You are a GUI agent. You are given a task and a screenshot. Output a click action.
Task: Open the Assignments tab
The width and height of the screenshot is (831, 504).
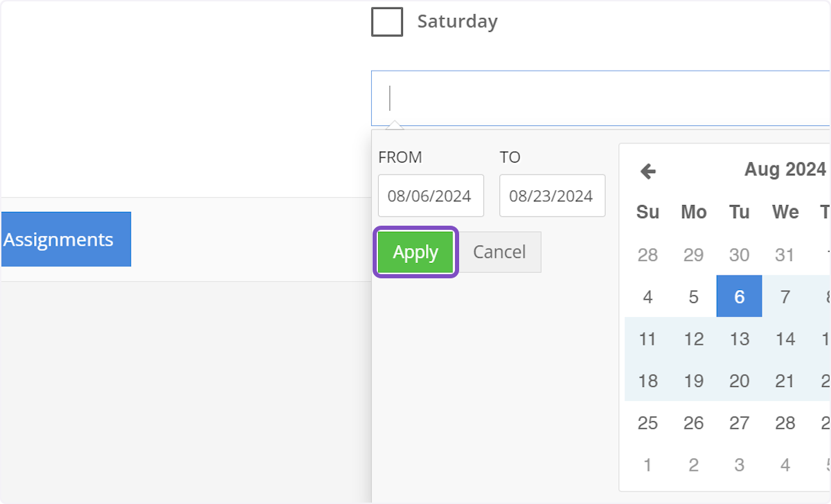[65, 240]
